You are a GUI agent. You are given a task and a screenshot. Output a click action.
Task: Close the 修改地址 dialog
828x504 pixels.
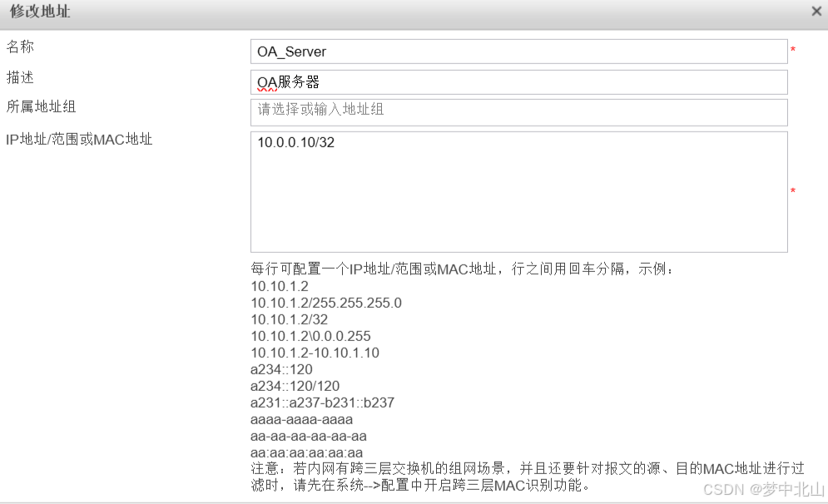tap(816, 11)
